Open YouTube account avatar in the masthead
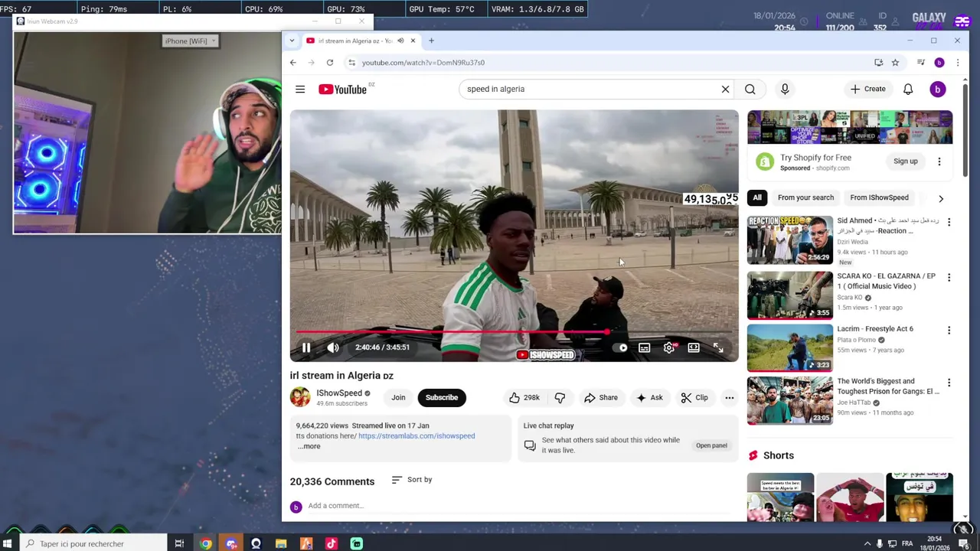This screenshot has height=551, width=980. click(x=937, y=90)
